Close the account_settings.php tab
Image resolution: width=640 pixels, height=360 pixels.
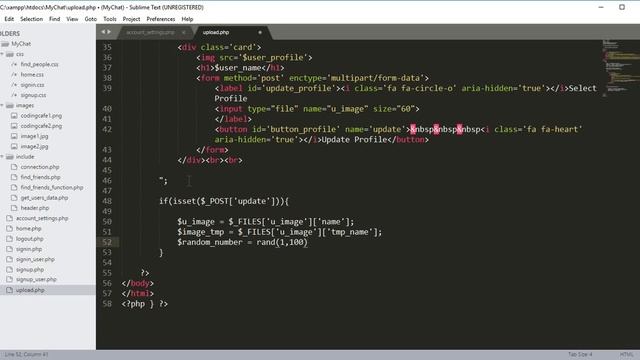(184, 32)
